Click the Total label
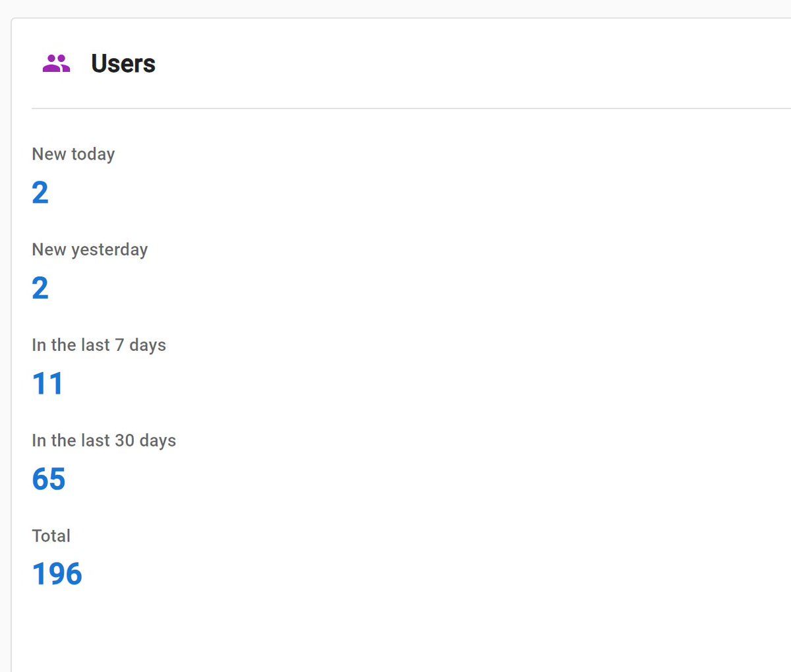 51,536
